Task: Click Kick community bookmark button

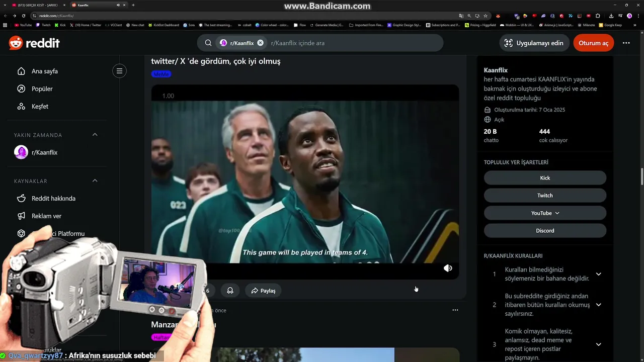Action: (x=545, y=177)
